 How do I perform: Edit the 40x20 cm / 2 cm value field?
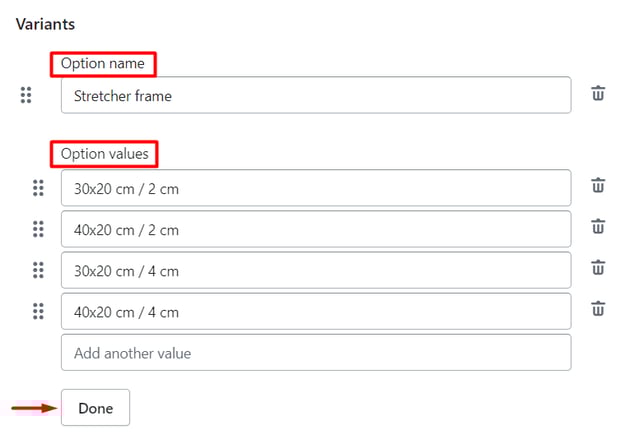(x=315, y=229)
